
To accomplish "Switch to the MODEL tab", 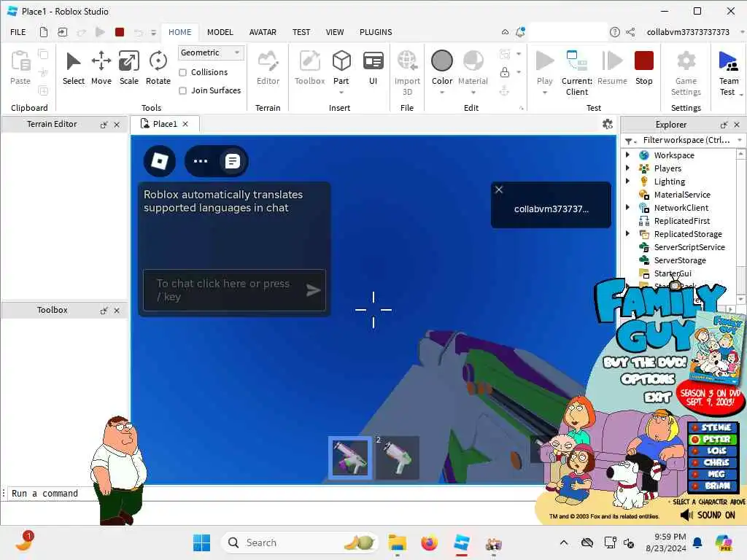I will (x=220, y=32).
